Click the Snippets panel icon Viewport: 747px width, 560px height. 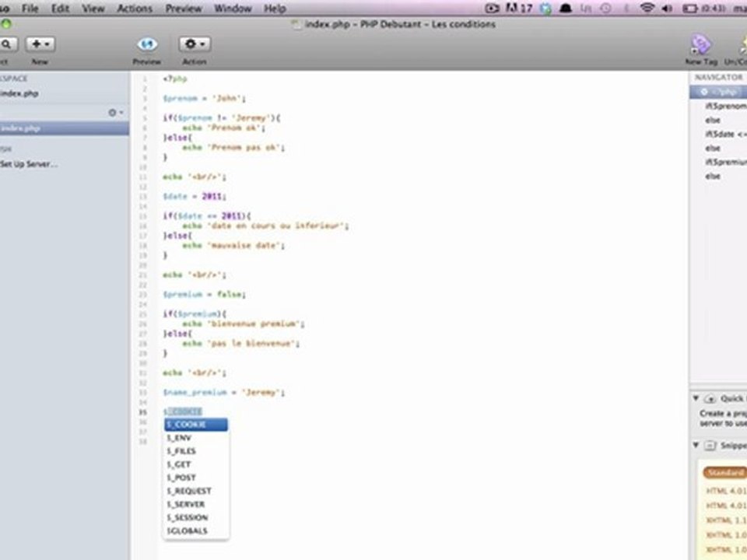click(710, 446)
